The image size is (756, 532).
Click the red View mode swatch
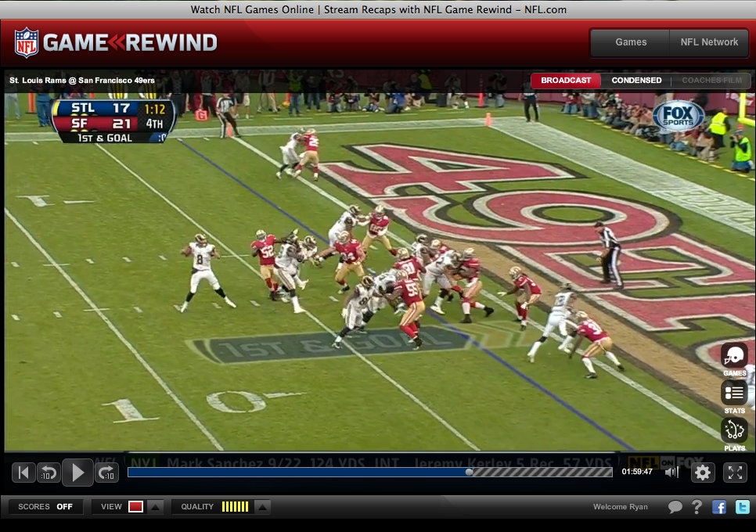136,507
